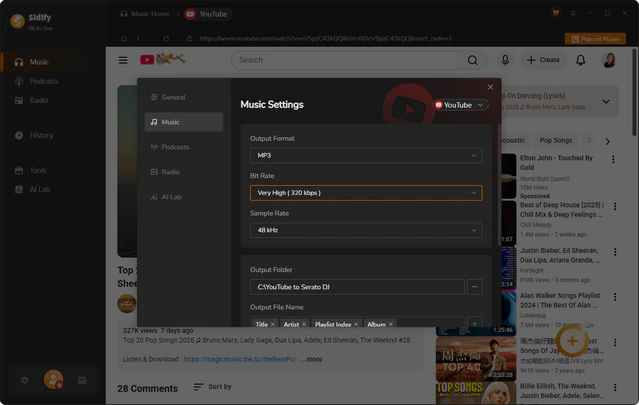Viewport: 639px width, 405px height.
Task: Select the Pop Songs filter chip
Action: [556, 141]
